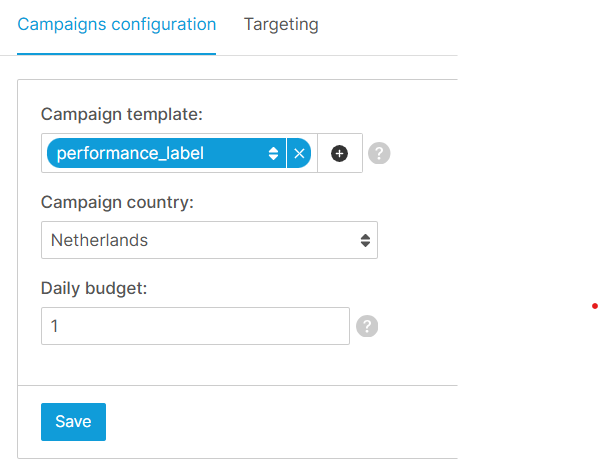Focus the Daily budget input field
This screenshot has height=463, width=599.
(x=195, y=326)
